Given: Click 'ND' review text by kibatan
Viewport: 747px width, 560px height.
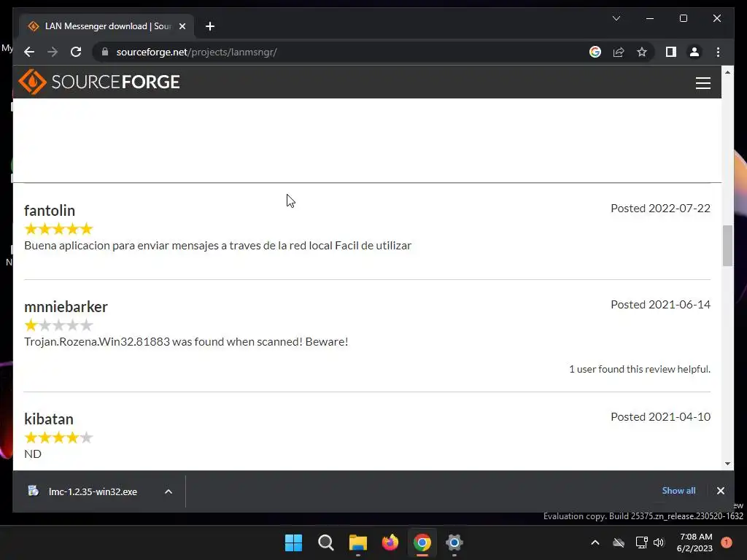Looking at the screenshot, I should click(33, 454).
